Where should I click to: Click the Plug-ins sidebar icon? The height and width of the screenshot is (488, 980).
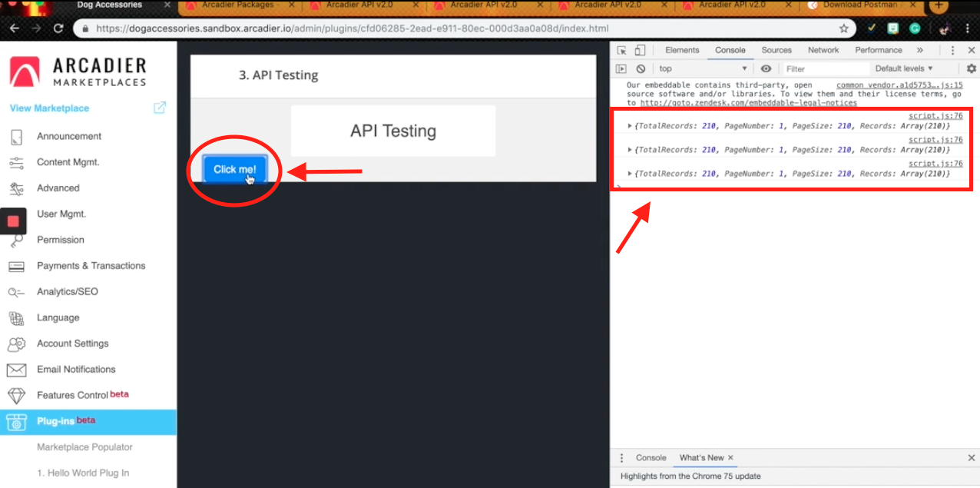click(16, 422)
